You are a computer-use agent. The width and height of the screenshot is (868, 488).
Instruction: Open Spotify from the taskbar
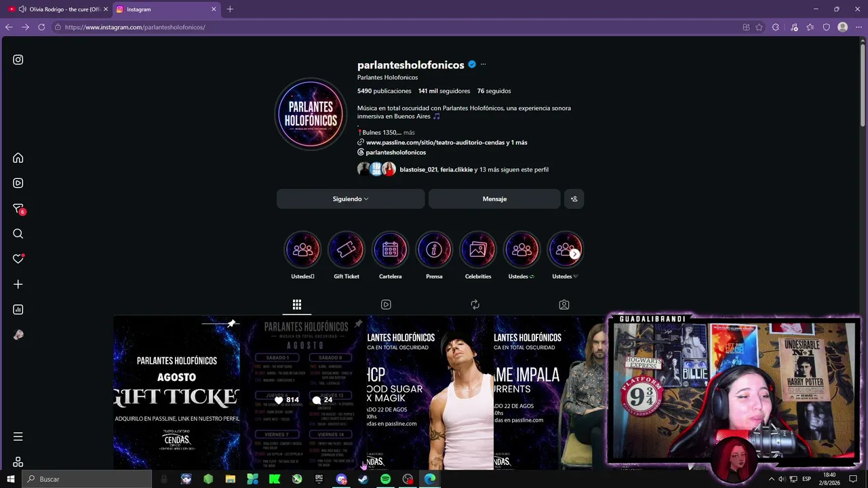point(385,479)
